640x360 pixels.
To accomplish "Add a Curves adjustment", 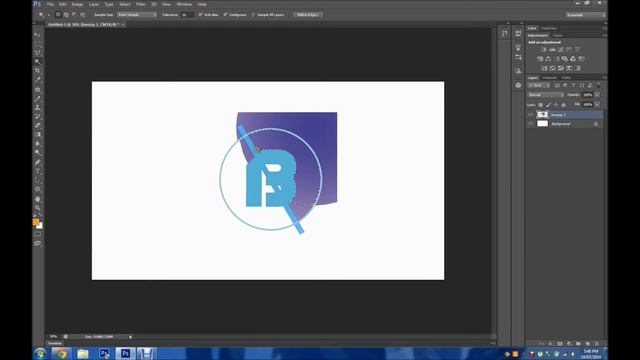I will pos(561,49).
